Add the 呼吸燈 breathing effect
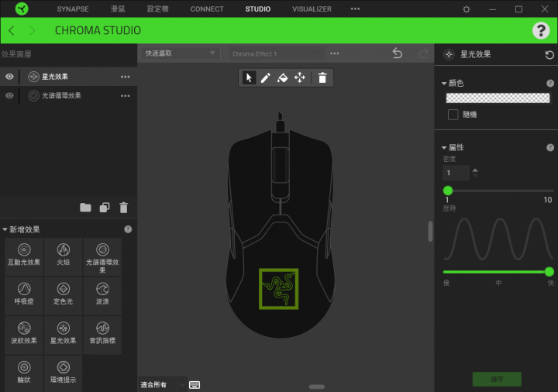 (x=24, y=296)
